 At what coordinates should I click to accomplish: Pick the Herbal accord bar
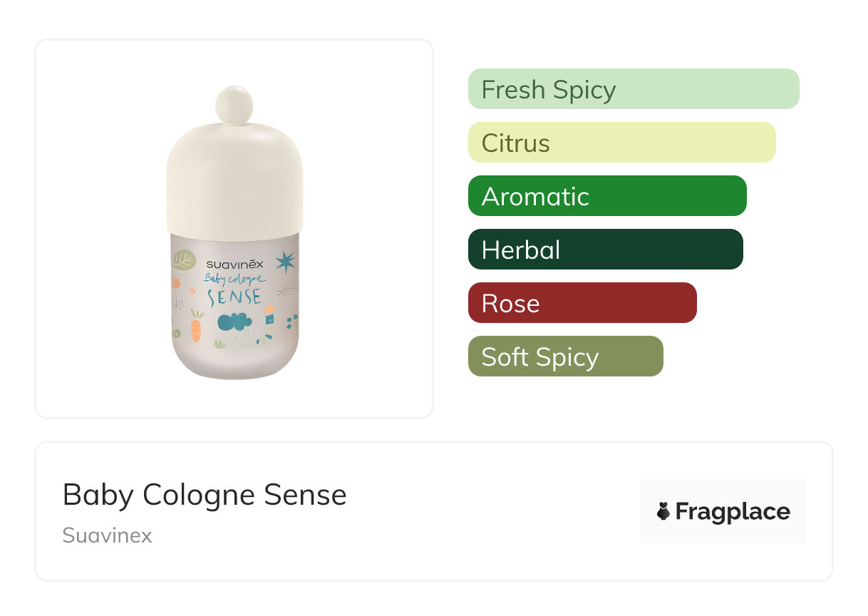(x=605, y=250)
